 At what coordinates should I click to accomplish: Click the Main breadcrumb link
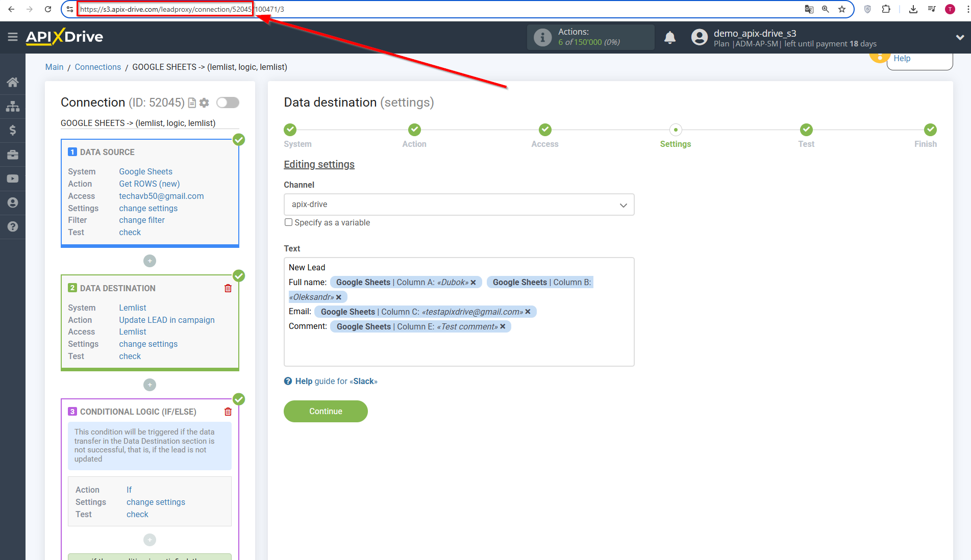point(54,67)
